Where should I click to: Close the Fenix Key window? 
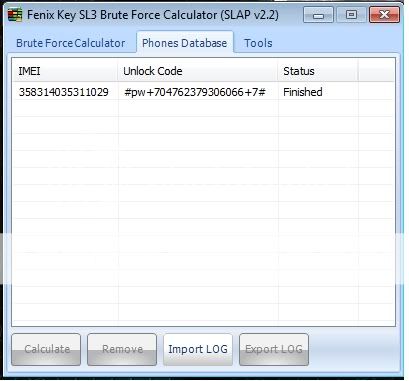point(384,15)
